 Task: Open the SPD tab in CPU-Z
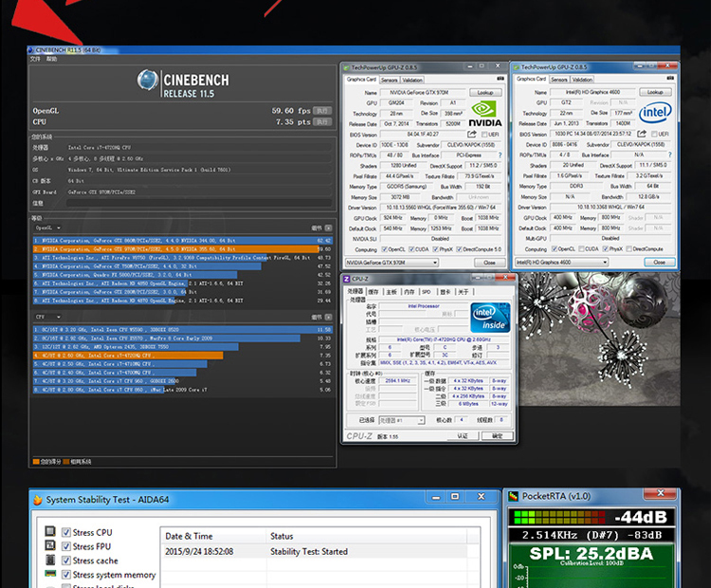tap(427, 292)
